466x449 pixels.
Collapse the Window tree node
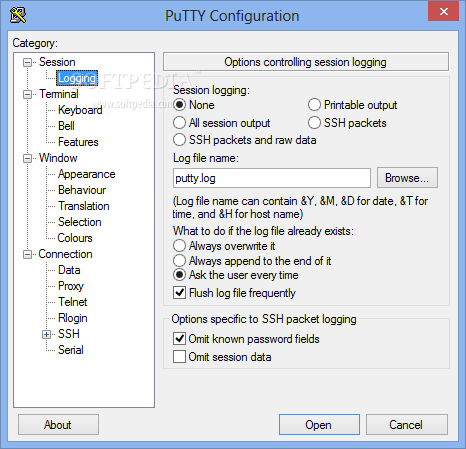point(27,158)
